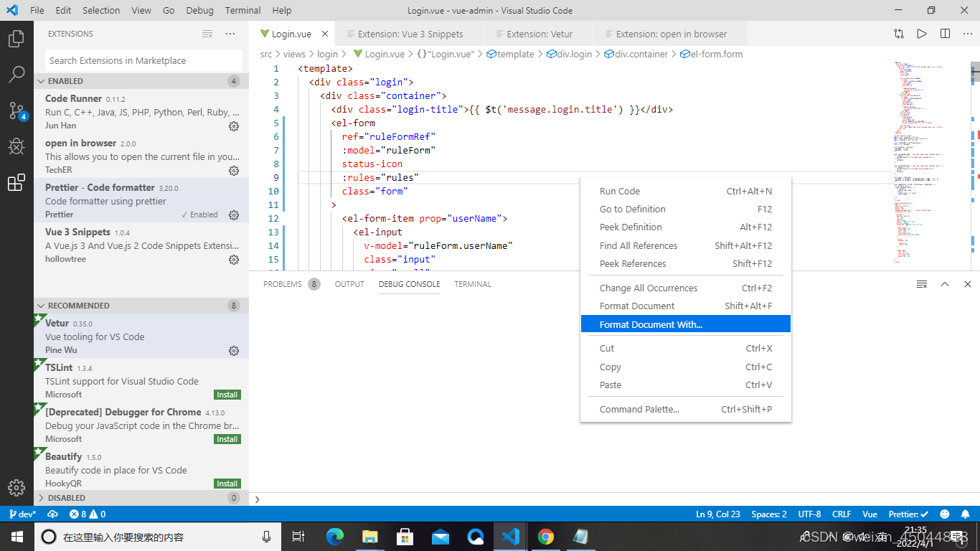Open Source Control view with 4 changes
The width and height of the screenshot is (980, 551).
[x=17, y=110]
